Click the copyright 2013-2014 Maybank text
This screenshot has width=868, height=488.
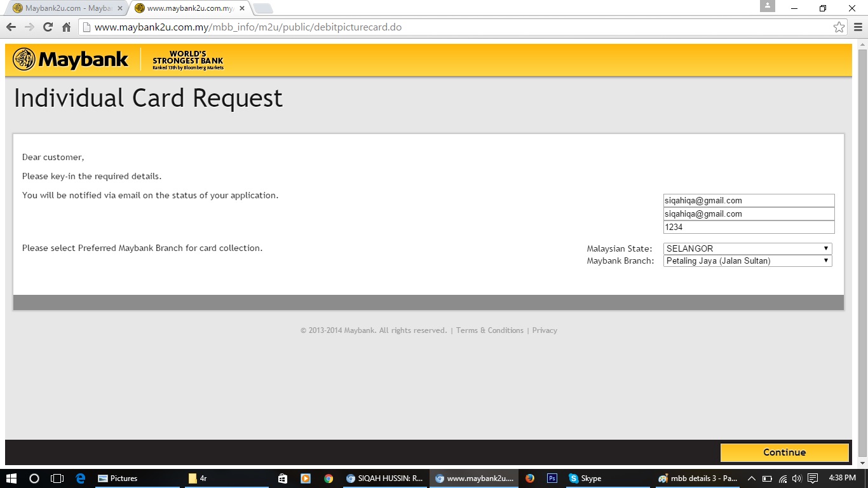(374, 330)
